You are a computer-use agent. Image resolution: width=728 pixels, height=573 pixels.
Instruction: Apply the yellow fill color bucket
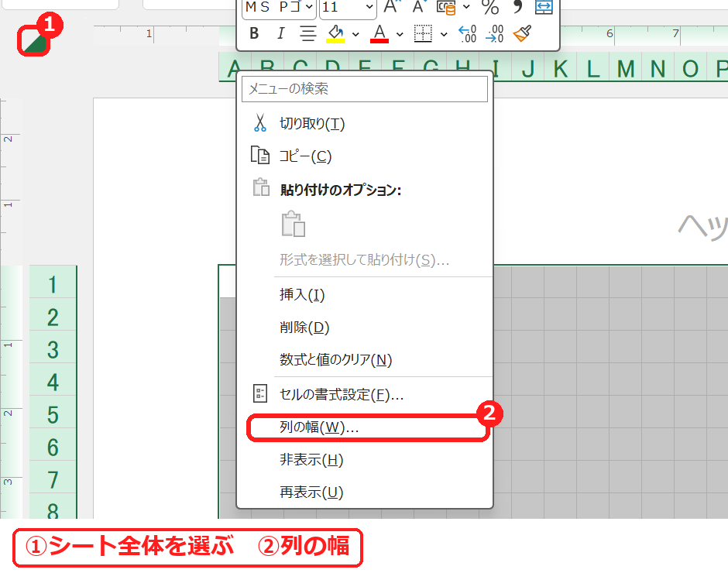click(335, 33)
